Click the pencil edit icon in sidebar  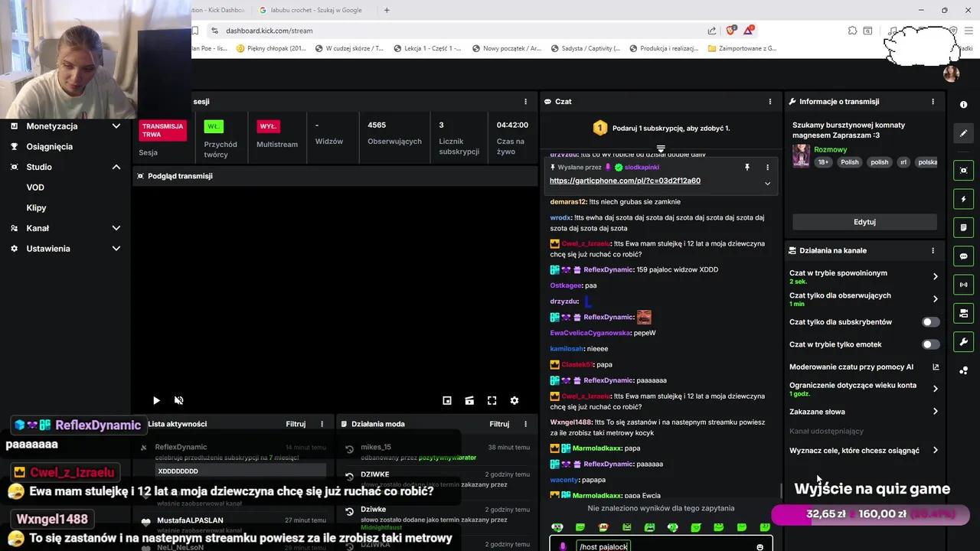[963, 133]
